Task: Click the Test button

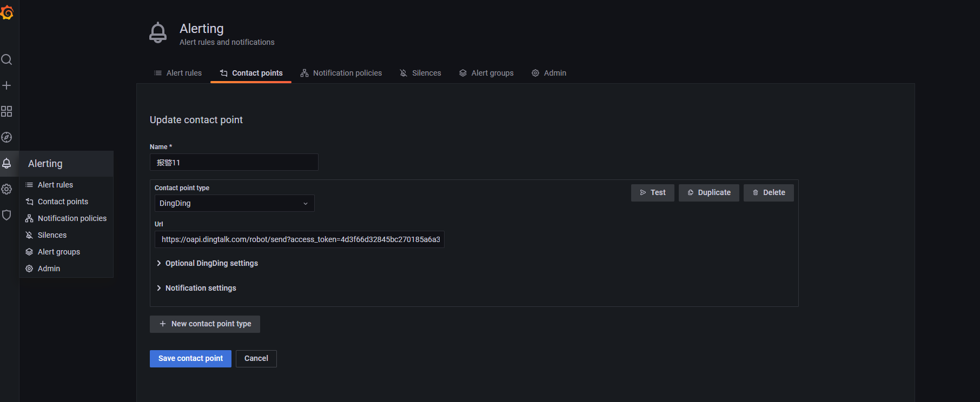Action: 653,193
